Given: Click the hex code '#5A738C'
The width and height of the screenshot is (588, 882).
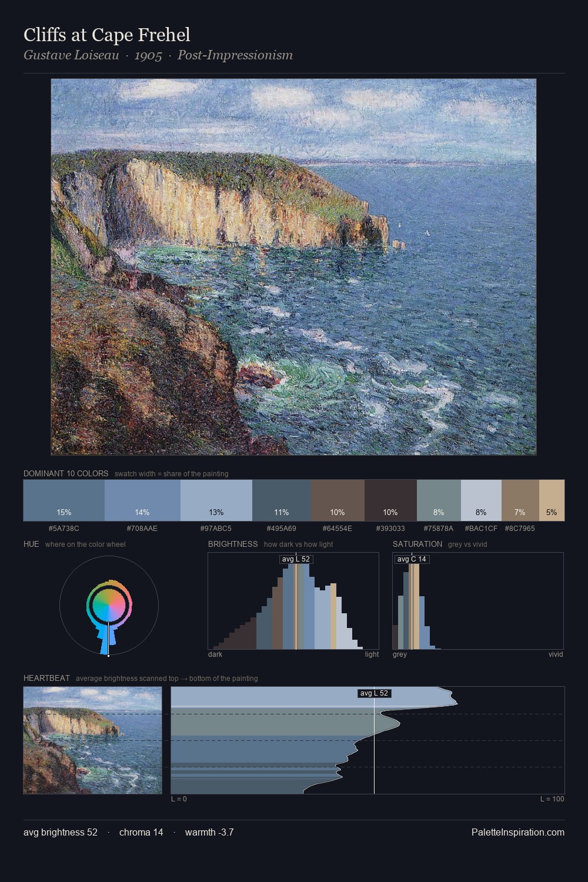Looking at the screenshot, I should coord(64,529).
